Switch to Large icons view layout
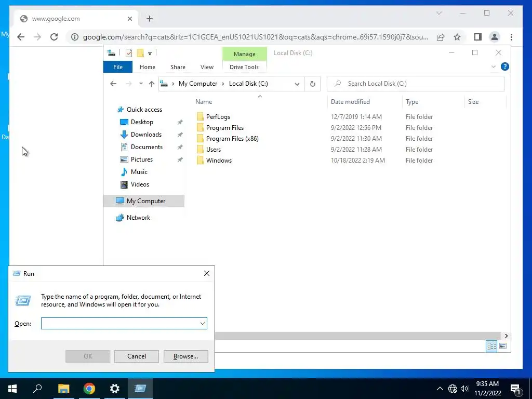The height and width of the screenshot is (399, 532). tap(503, 346)
